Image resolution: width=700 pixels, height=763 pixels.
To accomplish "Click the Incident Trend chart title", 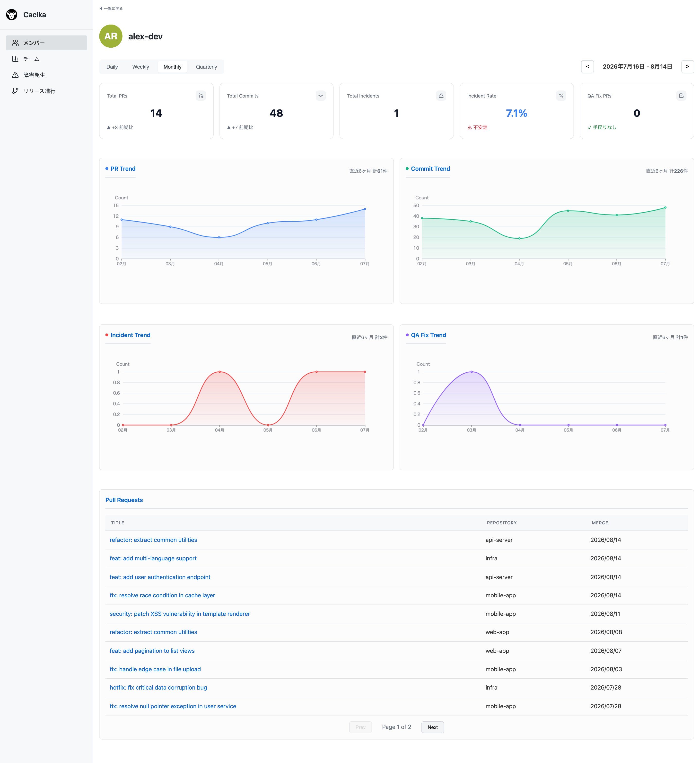I will point(130,335).
